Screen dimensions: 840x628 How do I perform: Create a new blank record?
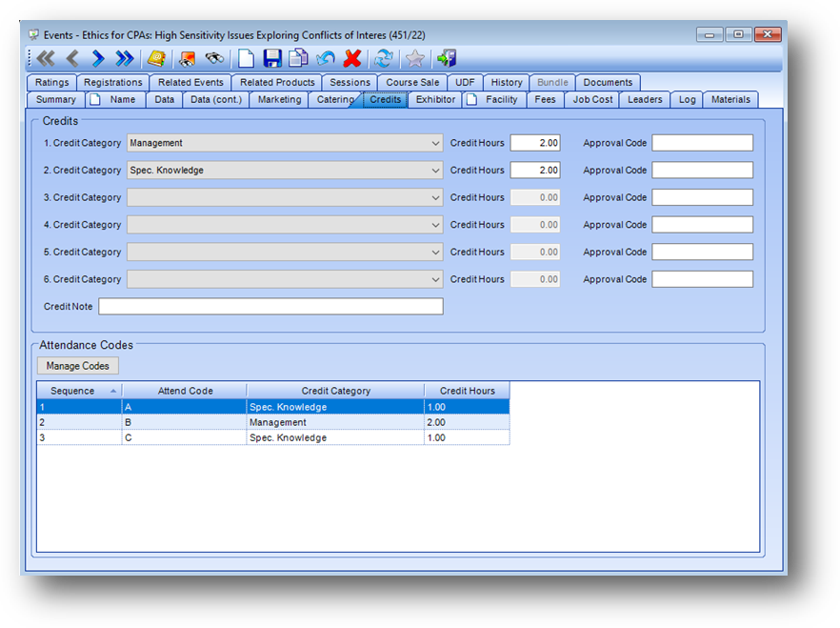(246, 58)
